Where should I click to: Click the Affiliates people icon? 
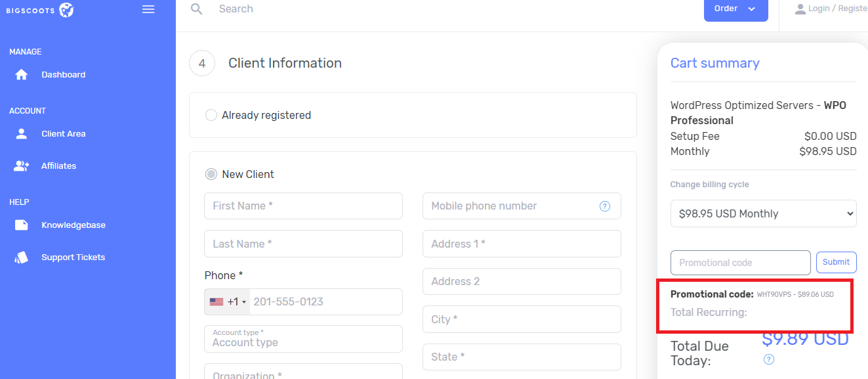tap(22, 166)
